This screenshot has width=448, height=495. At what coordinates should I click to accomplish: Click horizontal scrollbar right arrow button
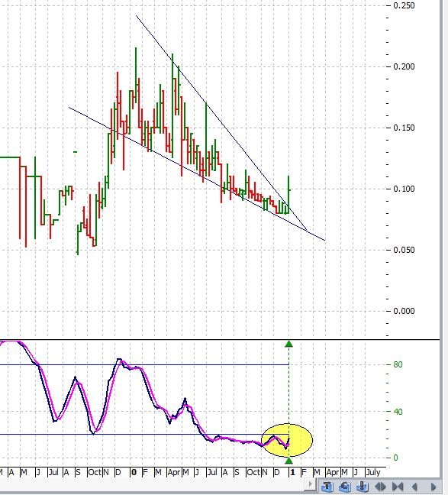[x=310, y=484]
